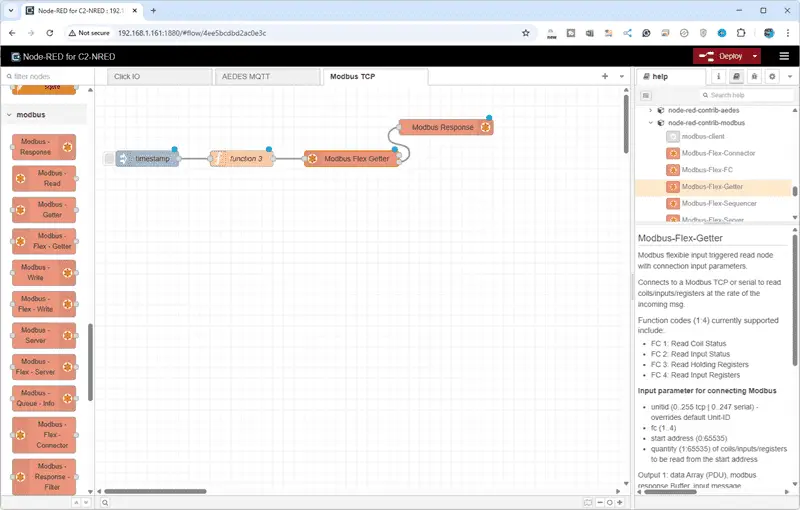Expand node-red-contrib-aedes tree entry
The height and width of the screenshot is (510, 800).
coord(651,110)
